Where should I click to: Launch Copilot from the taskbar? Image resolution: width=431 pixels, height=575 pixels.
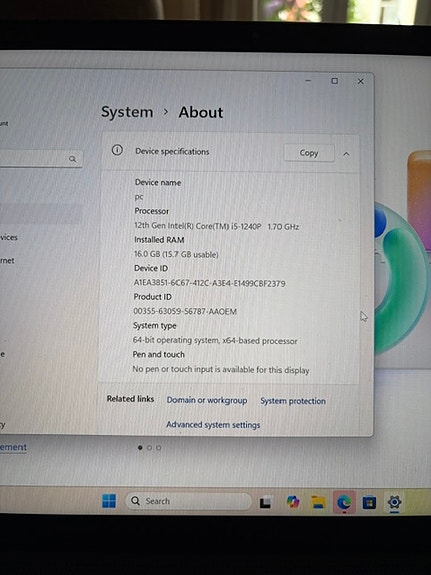tap(293, 502)
